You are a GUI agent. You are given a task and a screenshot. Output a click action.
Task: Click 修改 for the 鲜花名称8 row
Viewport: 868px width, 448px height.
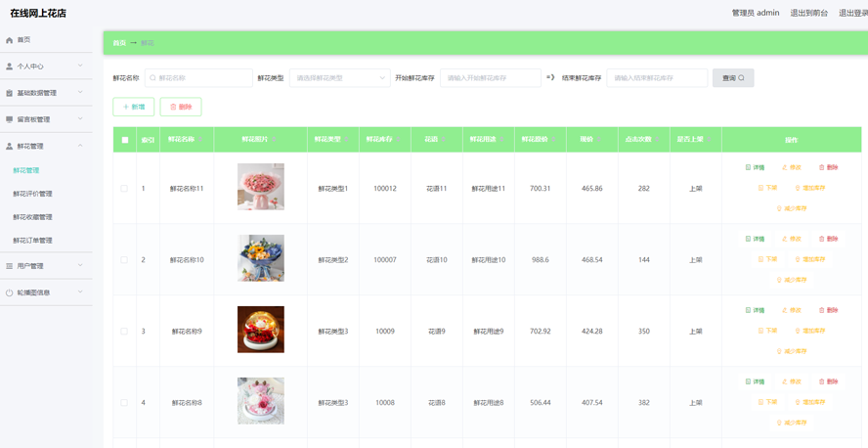pyautogui.click(x=792, y=381)
